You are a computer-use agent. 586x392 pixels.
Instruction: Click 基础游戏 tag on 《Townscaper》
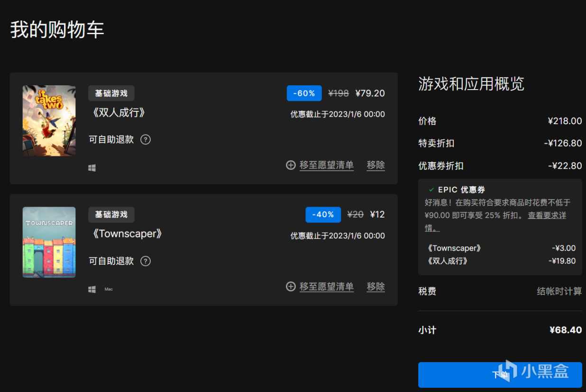tap(111, 215)
